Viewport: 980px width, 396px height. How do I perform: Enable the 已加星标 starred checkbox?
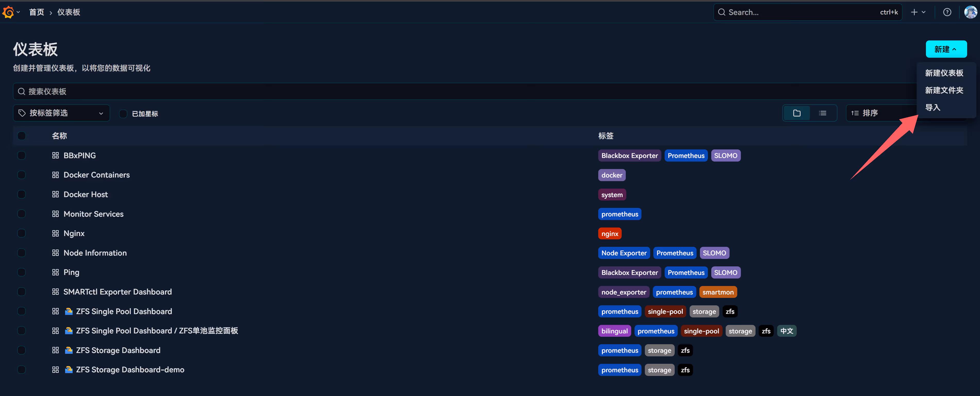point(123,113)
